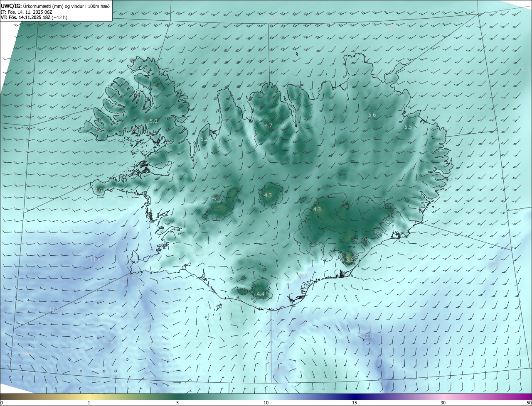532x406 pixels.
Task: Click the 5.2 precipitation value label
Action: (x=204, y=139)
